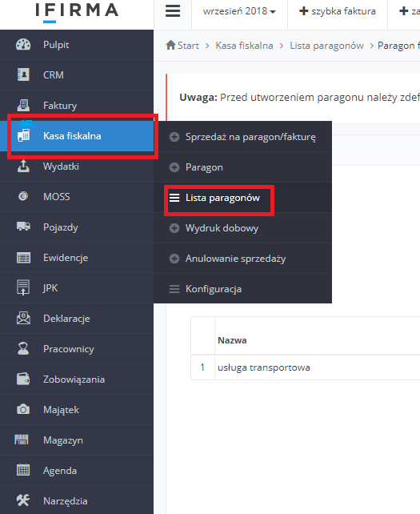Click the Deklaracje envelope icon
The height and width of the screenshot is (514, 420).
tap(23, 318)
